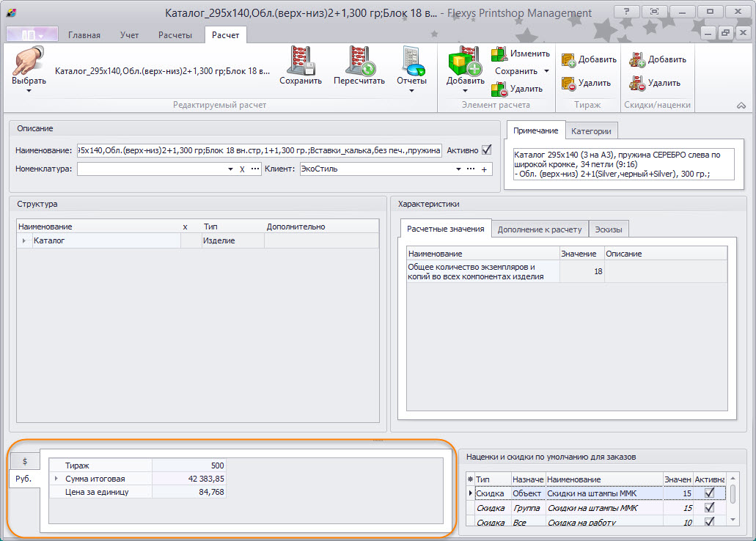Toggle Активна checkbox for Объект discount row

click(x=709, y=493)
